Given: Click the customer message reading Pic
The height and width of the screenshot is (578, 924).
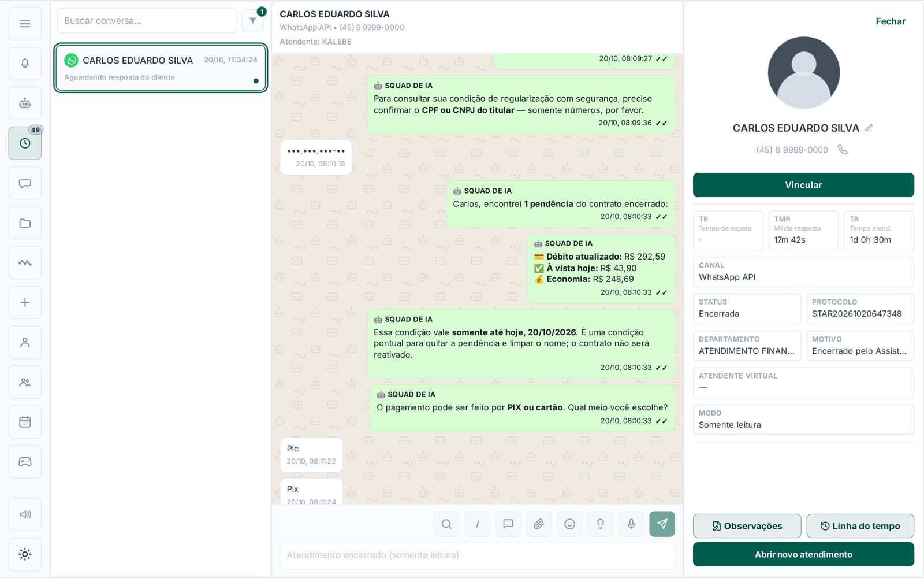Looking at the screenshot, I should coord(311,455).
